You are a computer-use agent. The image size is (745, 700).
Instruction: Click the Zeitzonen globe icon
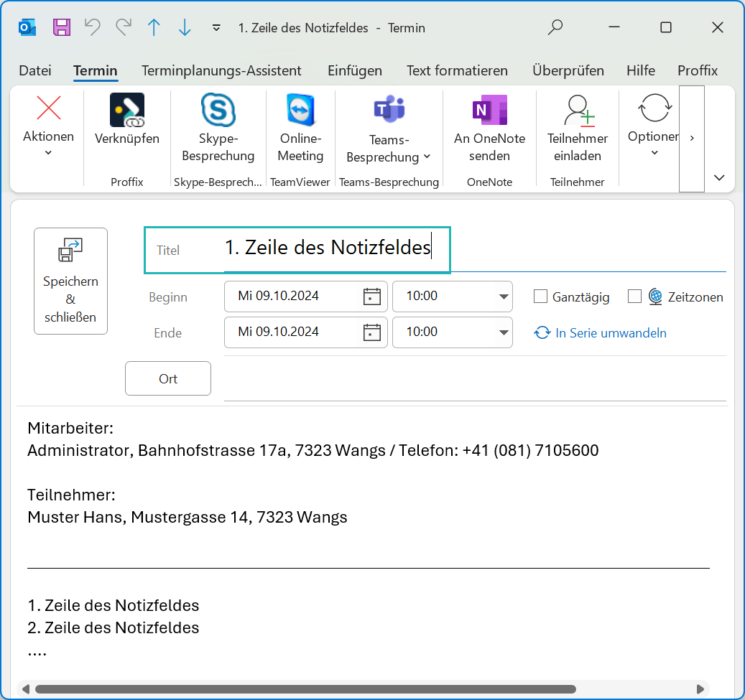pos(655,297)
